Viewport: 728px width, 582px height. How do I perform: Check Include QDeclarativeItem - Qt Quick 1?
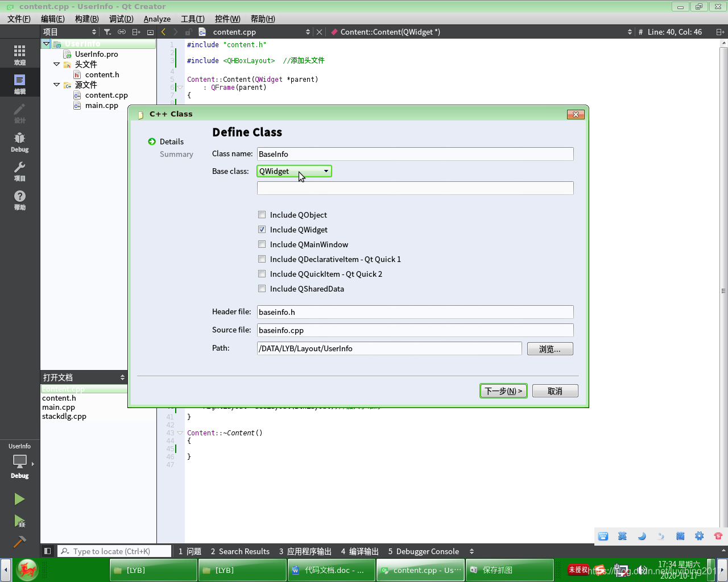pyautogui.click(x=262, y=259)
